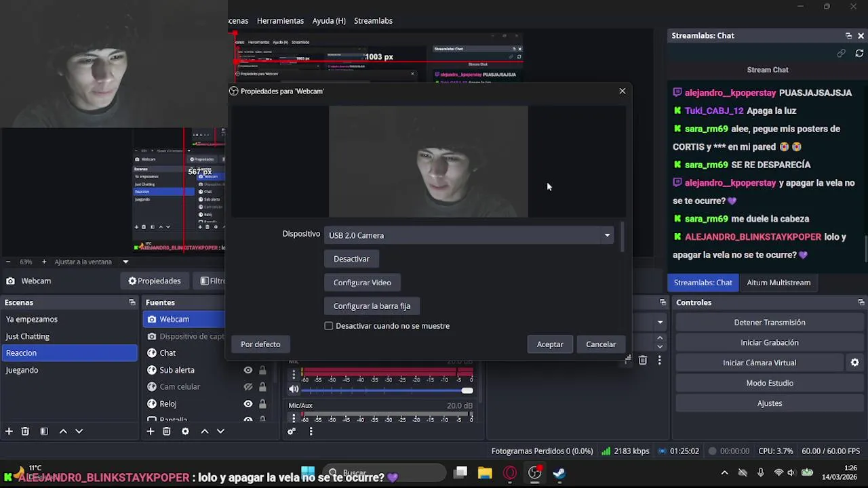The image size is (868, 488).
Task: Open Opera browser from the taskbar
Action: [510, 473]
